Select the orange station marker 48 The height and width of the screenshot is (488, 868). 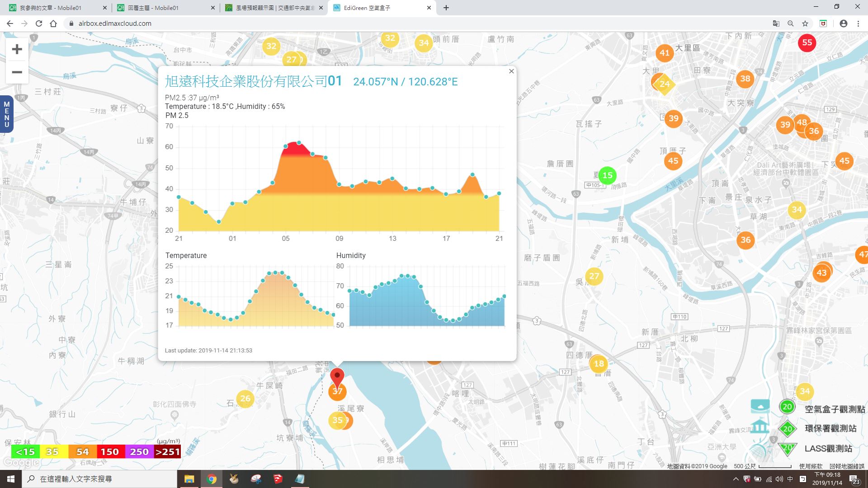[x=802, y=122]
